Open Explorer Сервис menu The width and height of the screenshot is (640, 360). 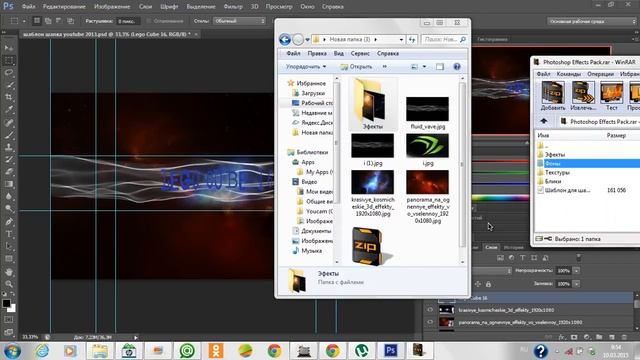[360, 53]
